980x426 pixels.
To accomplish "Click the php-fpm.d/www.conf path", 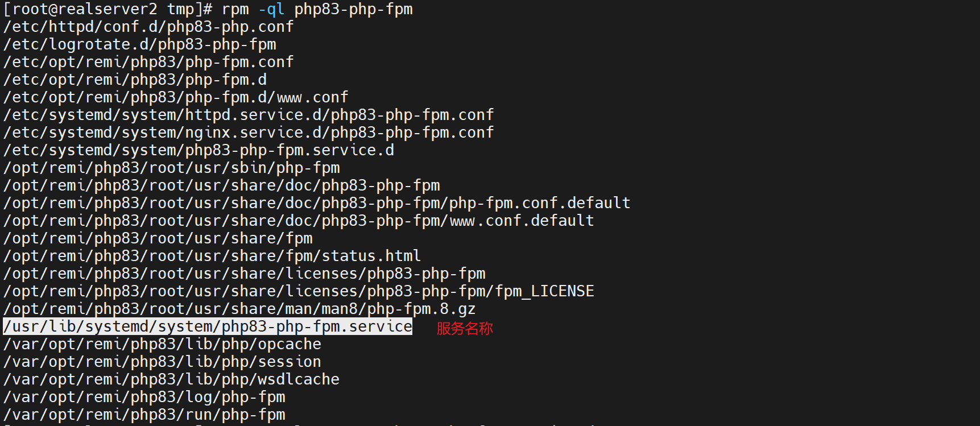I will click(176, 97).
